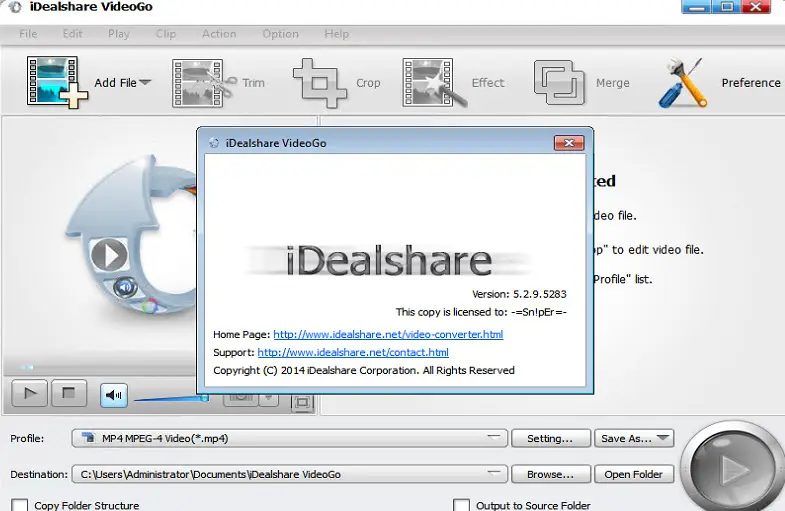The height and width of the screenshot is (511, 785).
Task: Maximize the iDealshare VideoGo main window
Action: point(726,7)
